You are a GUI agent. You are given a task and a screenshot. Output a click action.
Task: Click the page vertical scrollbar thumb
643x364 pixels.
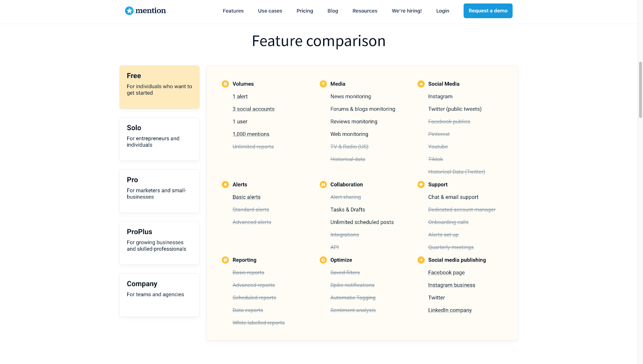click(x=640, y=90)
